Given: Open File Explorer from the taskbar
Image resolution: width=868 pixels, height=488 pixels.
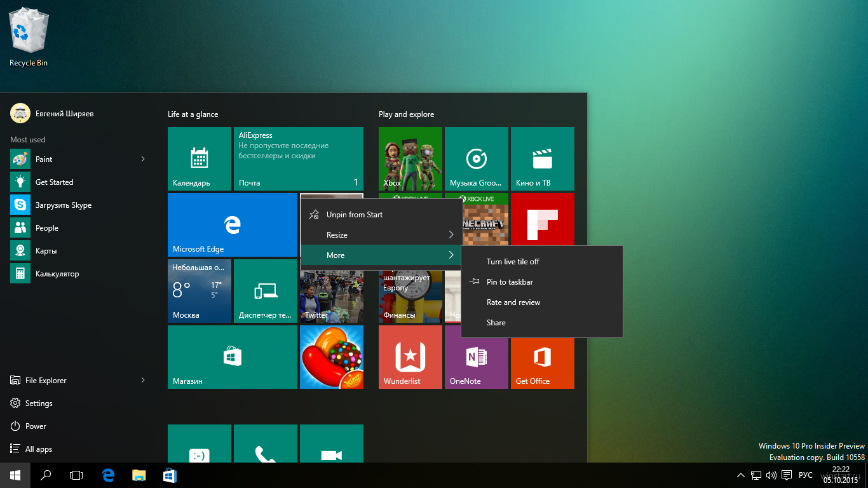Looking at the screenshot, I should coord(139,475).
